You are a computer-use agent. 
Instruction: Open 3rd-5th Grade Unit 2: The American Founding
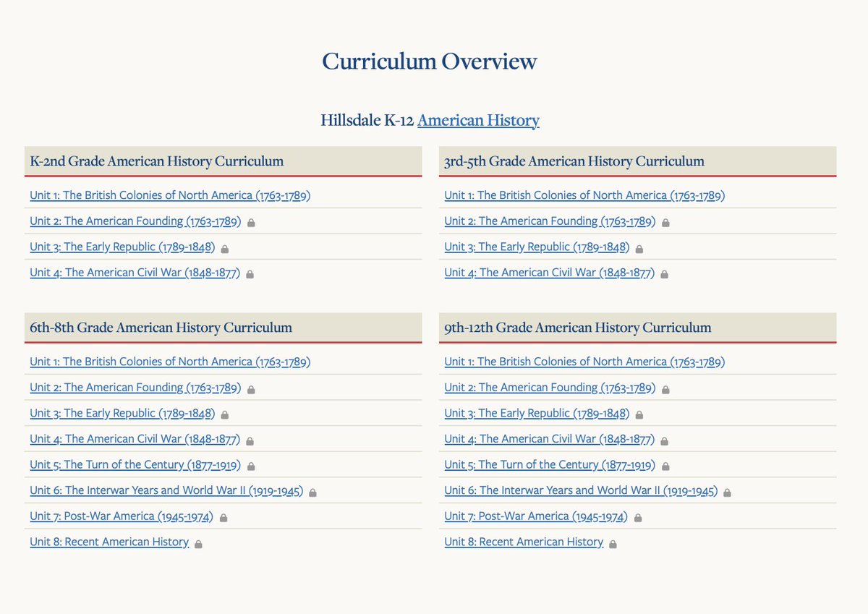click(550, 221)
